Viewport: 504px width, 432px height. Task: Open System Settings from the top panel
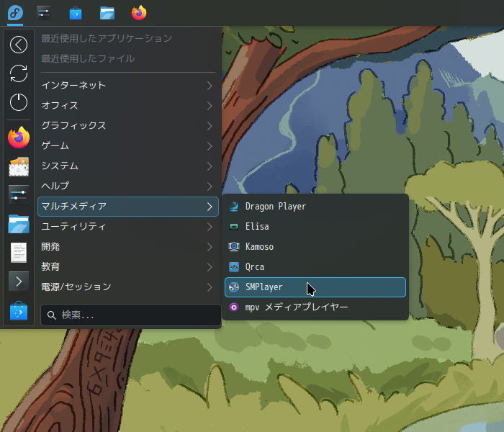(x=44, y=13)
